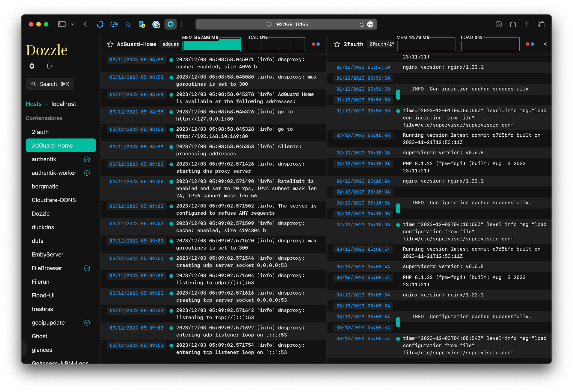Open freshrss container logs
Viewport: 573px width, 392px height.
[x=61, y=309]
